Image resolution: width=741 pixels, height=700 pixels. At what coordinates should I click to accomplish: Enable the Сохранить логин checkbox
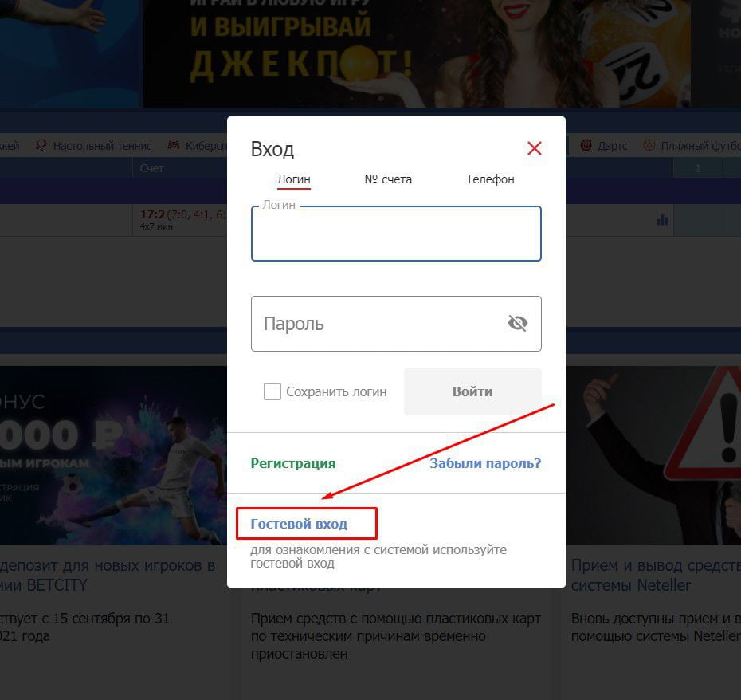click(x=272, y=391)
